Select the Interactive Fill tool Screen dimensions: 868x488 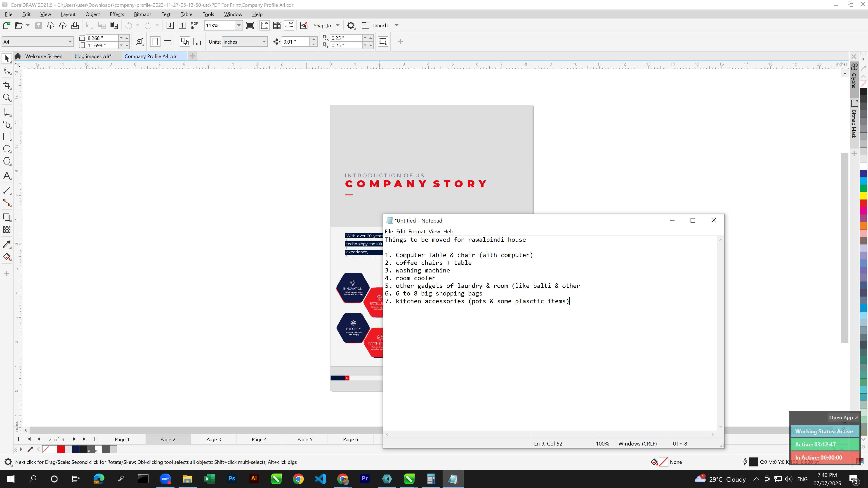pyautogui.click(x=7, y=257)
